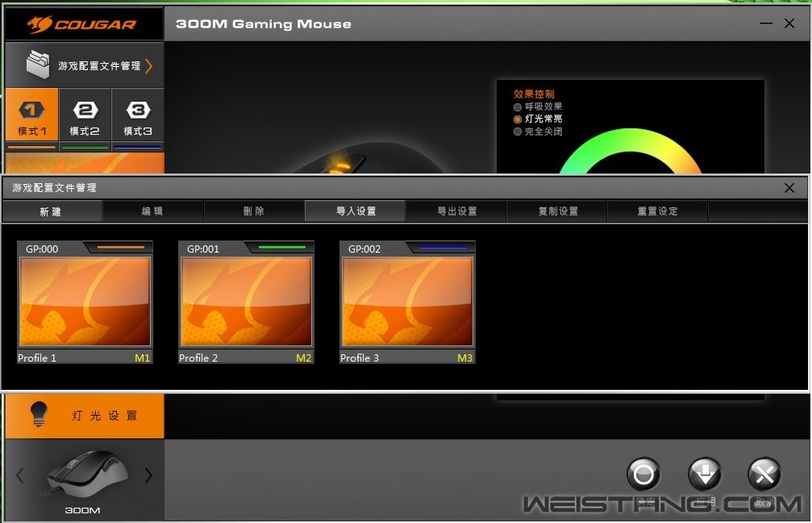Viewport: 812px width, 523px height.
Task: Select the Profile 2 thumbnail GP:001
Action: [246, 302]
